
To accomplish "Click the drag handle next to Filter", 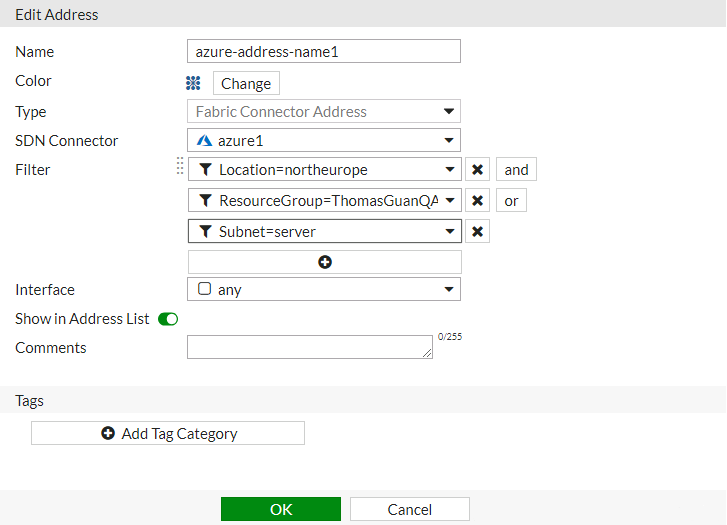I will [x=180, y=167].
